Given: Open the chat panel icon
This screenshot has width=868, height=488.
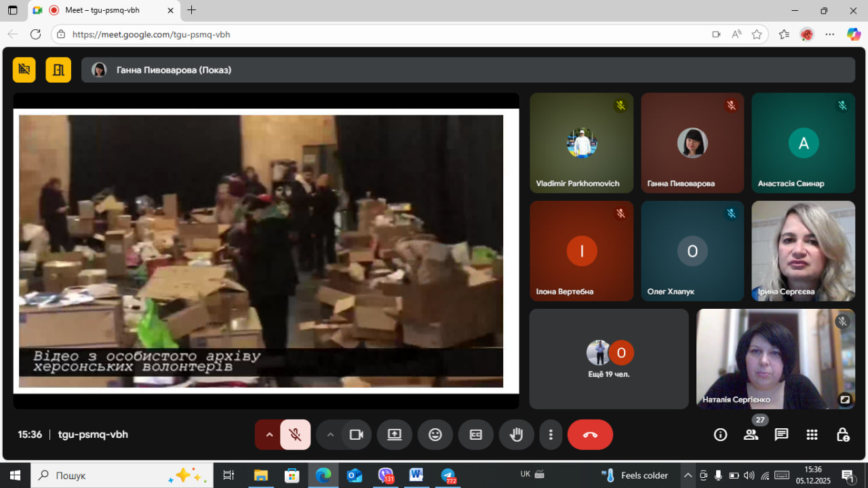Looking at the screenshot, I should tap(781, 434).
